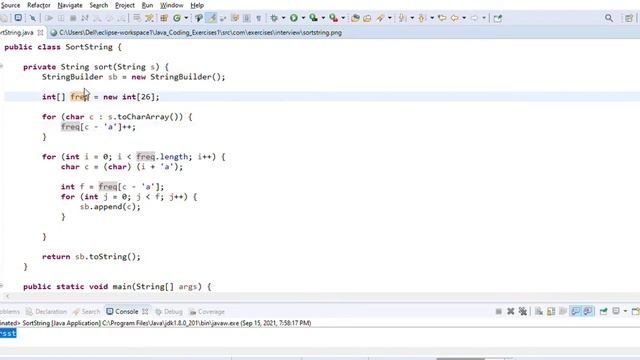
Task: Click the Last Edit Location icon
Action: pyautogui.click(x=442, y=18)
